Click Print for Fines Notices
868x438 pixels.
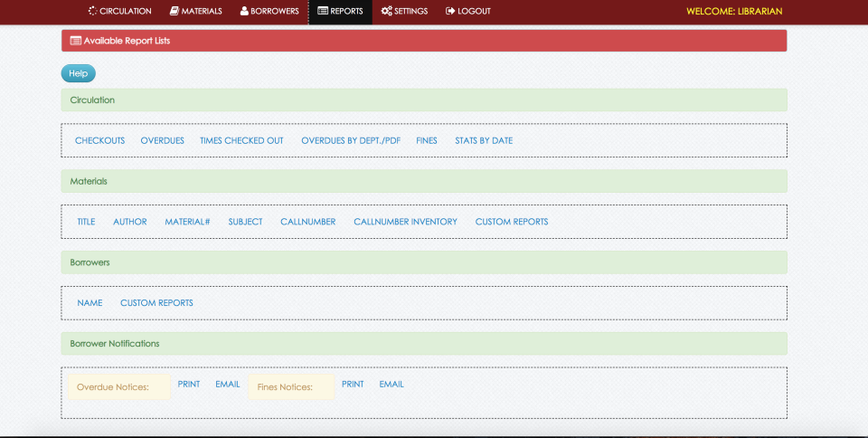pos(353,384)
